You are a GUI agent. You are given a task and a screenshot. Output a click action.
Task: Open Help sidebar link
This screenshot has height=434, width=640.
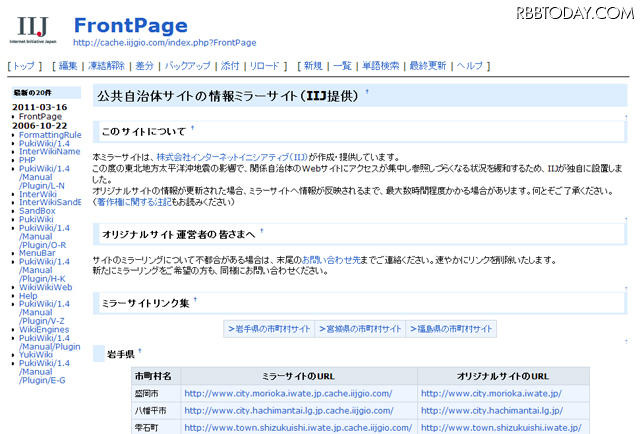click(28, 296)
